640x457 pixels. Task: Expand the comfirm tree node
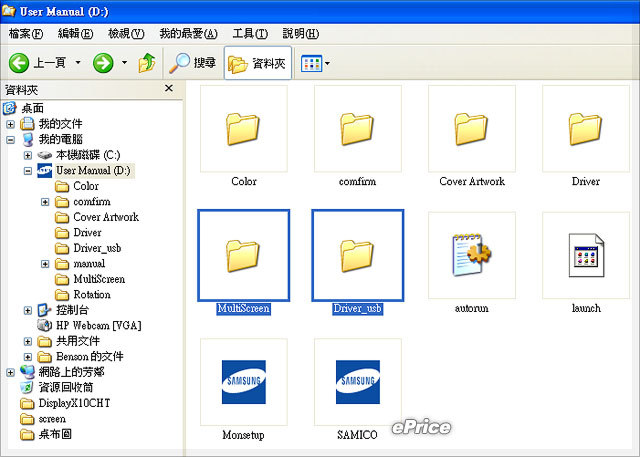click(x=45, y=202)
